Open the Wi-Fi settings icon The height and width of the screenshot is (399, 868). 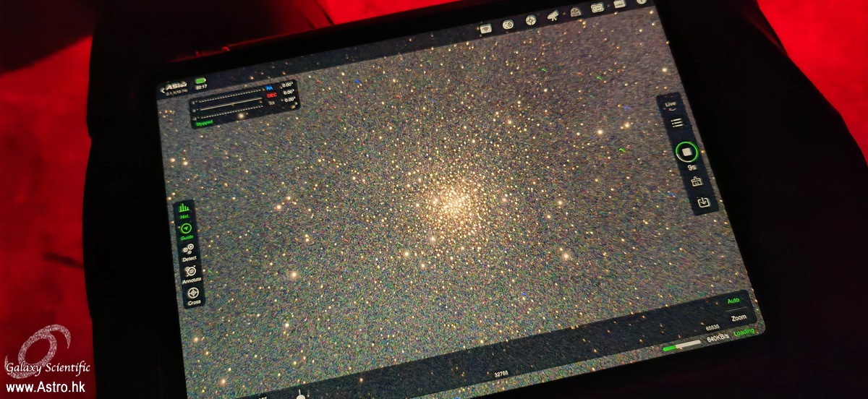486,28
